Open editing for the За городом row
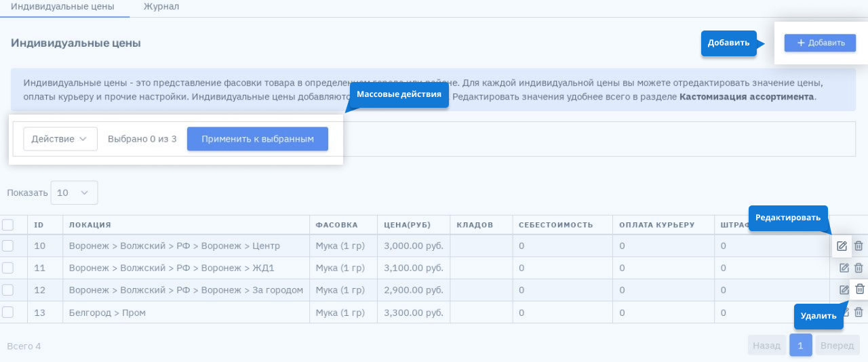The image size is (868, 362). [x=844, y=289]
